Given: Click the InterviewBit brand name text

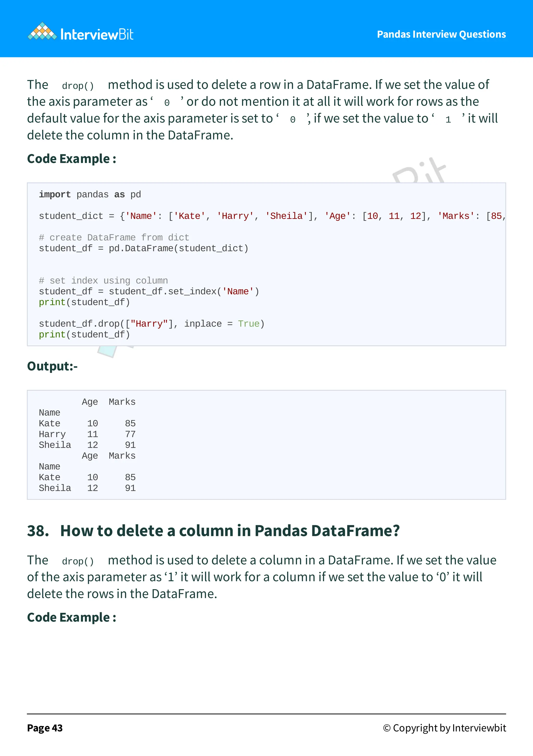Looking at the screenshot, I should tap(97, 35).
